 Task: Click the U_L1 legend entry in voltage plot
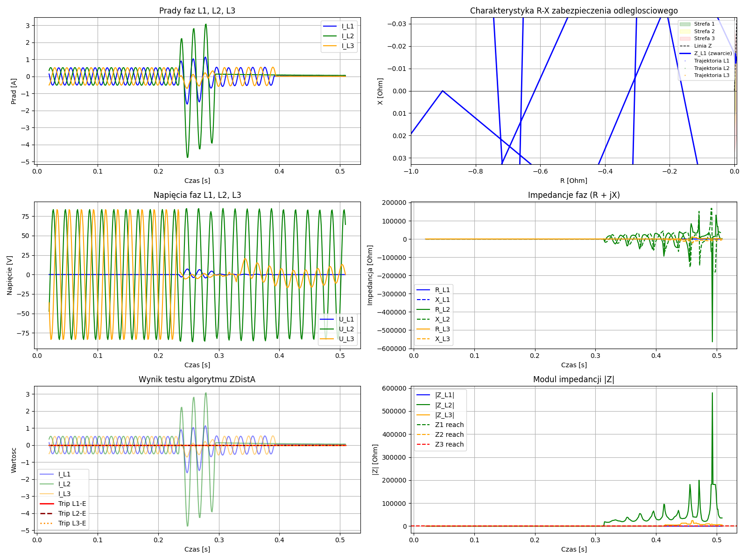346,319
